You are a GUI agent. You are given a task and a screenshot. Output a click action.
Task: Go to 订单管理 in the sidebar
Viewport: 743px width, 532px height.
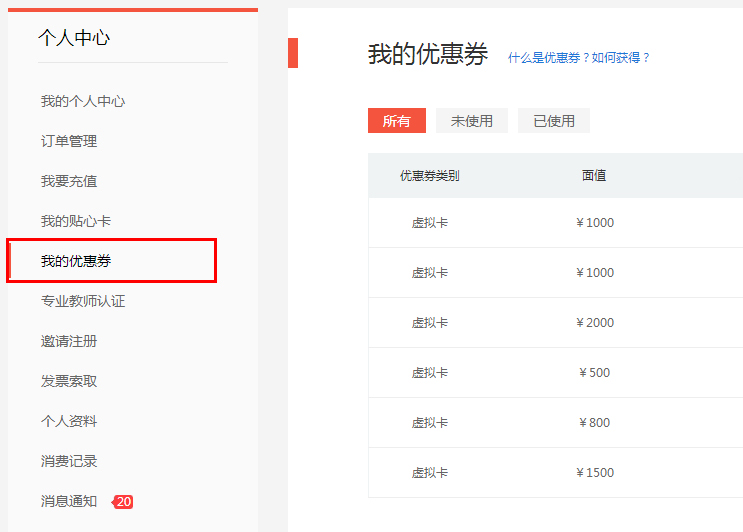click(69, 141)
